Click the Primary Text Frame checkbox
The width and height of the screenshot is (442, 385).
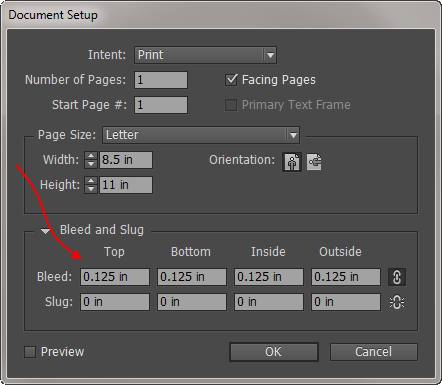point(231,105)
